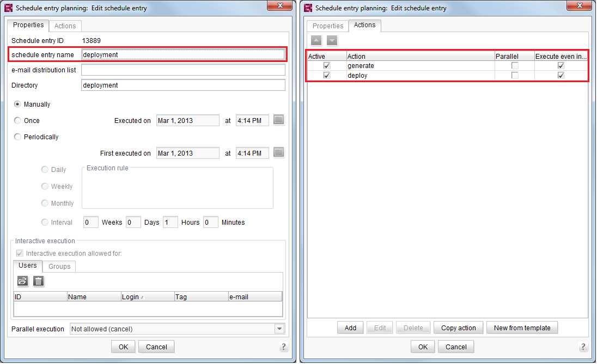
Task: Click the Delete action button
Action: pyautogui.click(x=413, y=328)
